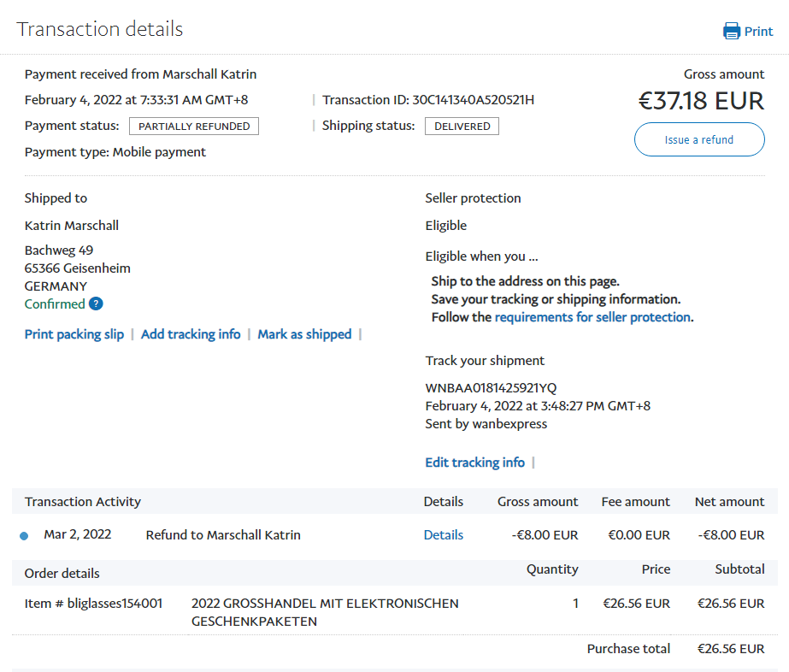
Task: Click Edit tracking info
Action: pos(474,463)
